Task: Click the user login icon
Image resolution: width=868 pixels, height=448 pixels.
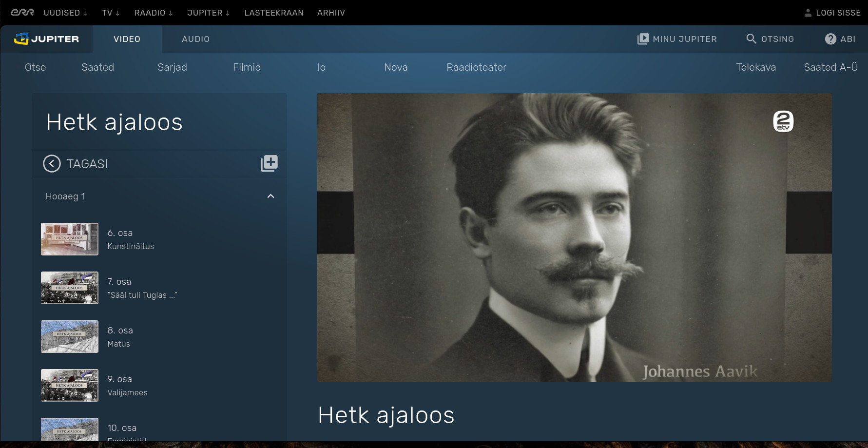Action: (x=808, y=13)
